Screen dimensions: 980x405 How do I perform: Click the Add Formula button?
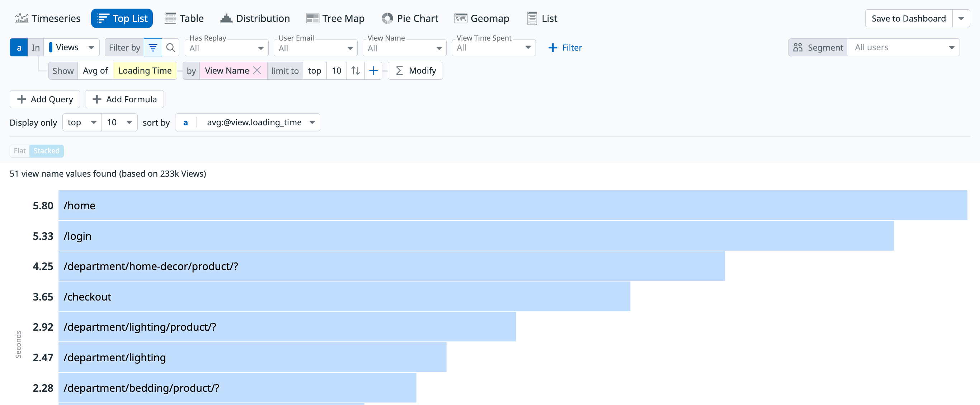point(124,99)
